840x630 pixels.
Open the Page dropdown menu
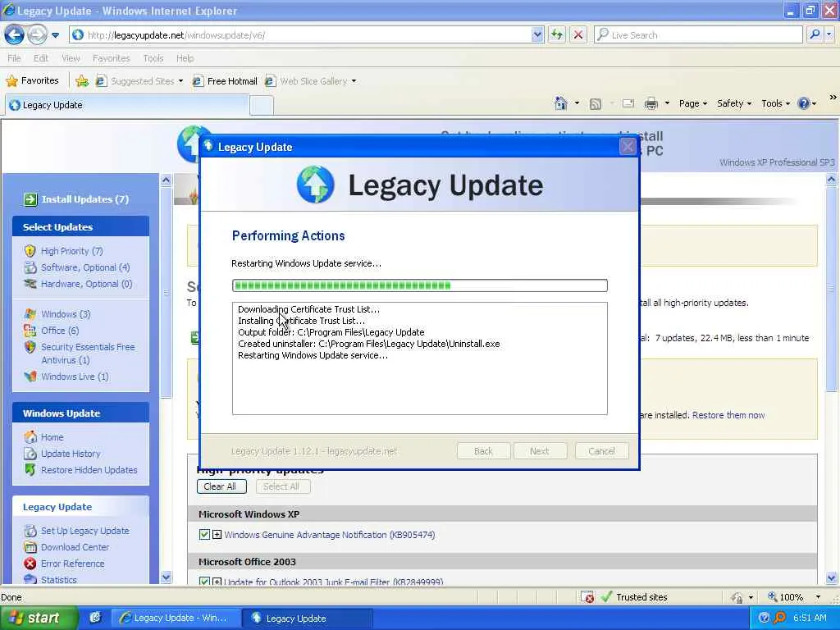point(692,103)
